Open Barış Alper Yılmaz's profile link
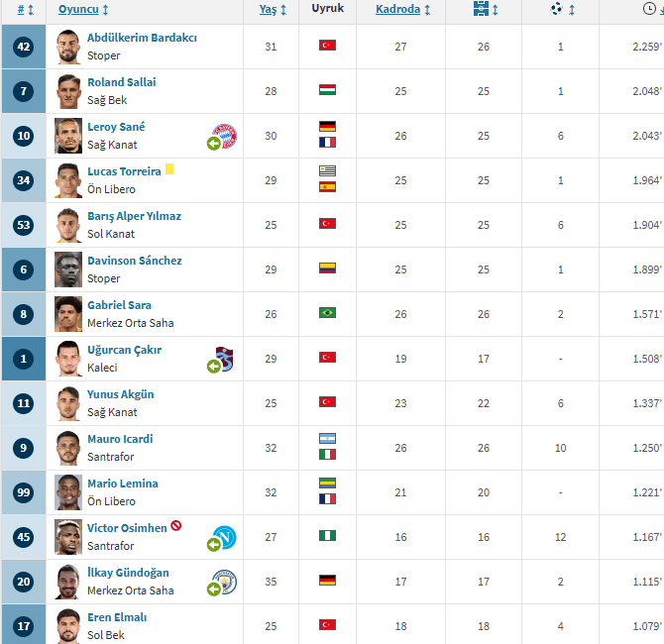664x644 pixels. 134,216
